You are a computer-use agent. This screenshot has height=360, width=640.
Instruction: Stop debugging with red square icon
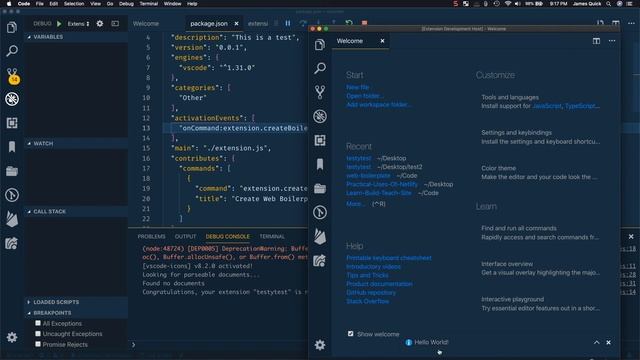(x=364, y=23)
